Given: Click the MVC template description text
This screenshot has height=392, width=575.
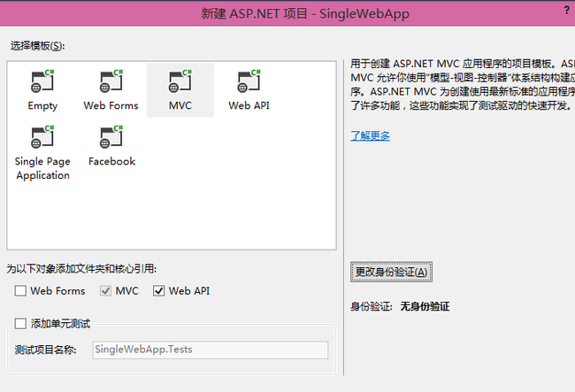Looking at the screenshot, I should click(x=463, y=85).
